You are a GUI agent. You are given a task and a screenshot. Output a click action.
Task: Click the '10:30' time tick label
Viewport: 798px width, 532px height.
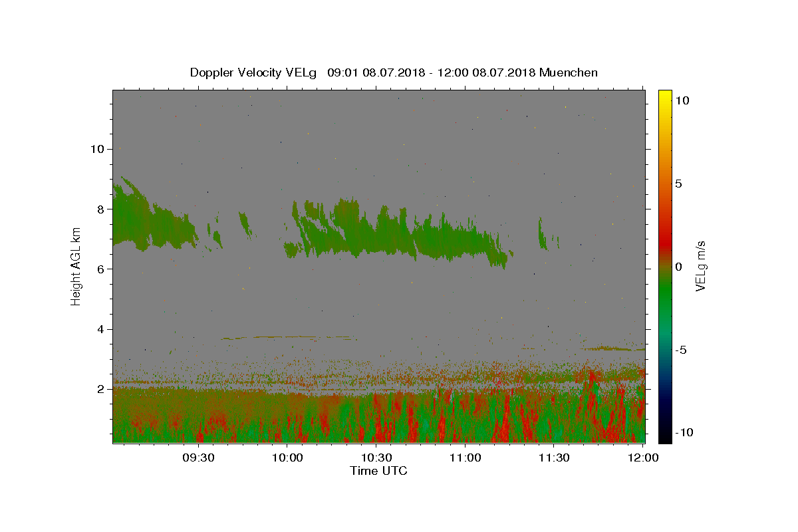click(376, 458)
